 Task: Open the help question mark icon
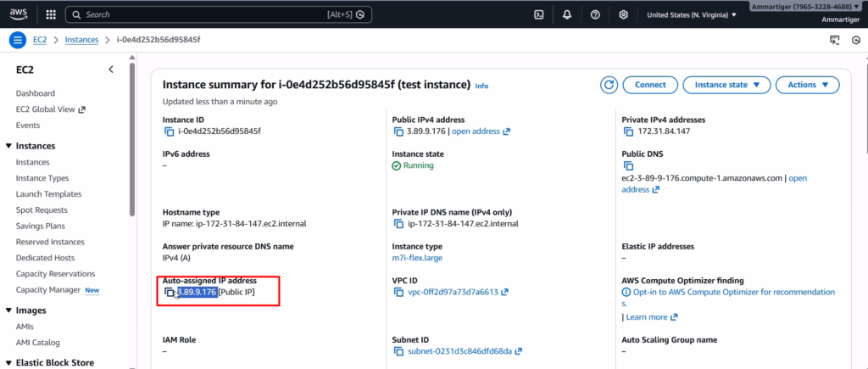(595, 14)
